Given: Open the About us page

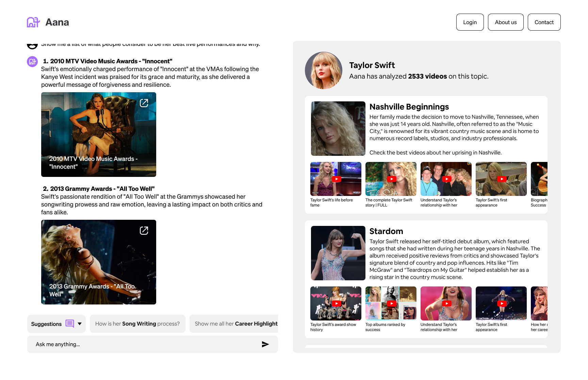Looking at the screenshot, I should tap(506, 22).
